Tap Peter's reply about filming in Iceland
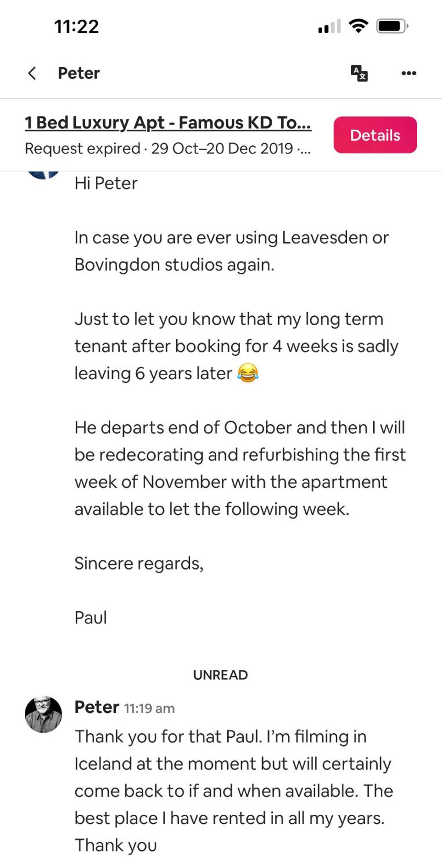Image resolution: width=442 pixels, height=868 pixels. [x=234, y=791]
